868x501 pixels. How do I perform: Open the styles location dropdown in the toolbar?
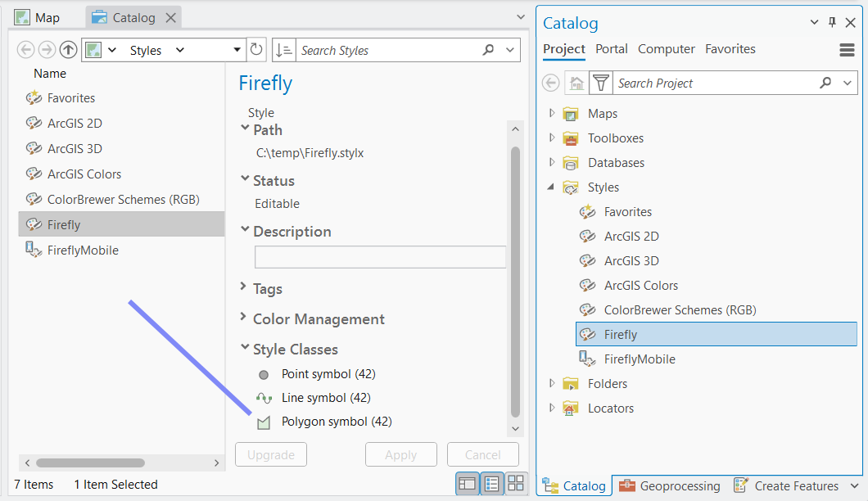tap(237, 49)
